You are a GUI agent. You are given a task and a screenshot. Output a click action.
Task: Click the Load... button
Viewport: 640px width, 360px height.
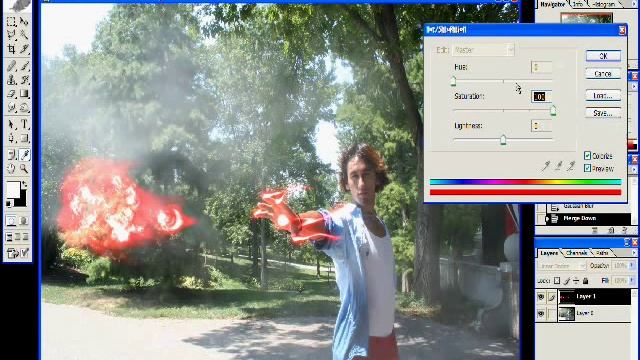pyautogui.click(x=603, y=96)
